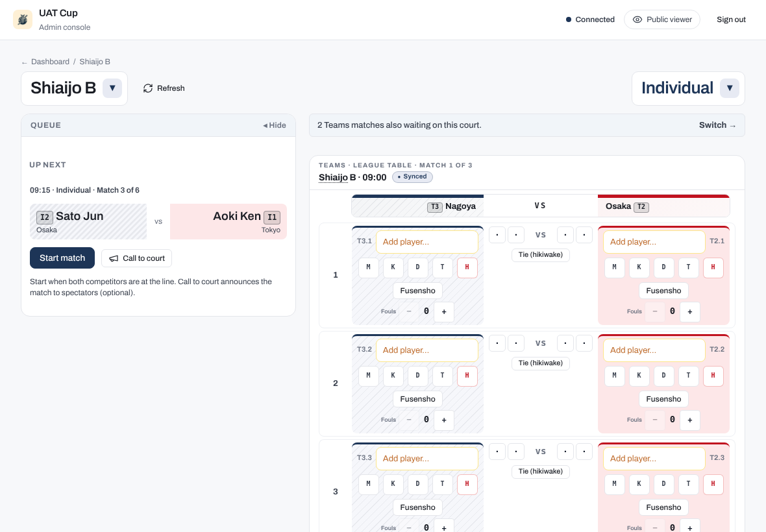Click Shiaijo B breadcrumb text
766x532 pixels.
(x=95, y=62)
